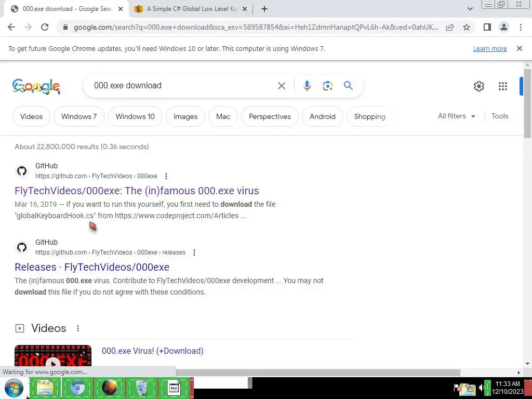Open volume control in system tray

[x=482, y=388]
